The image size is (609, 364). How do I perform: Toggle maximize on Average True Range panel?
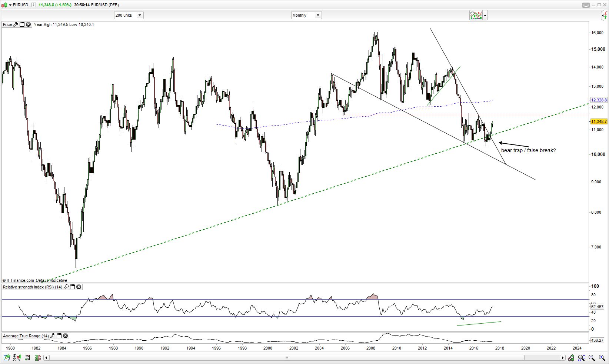point(59,336)
